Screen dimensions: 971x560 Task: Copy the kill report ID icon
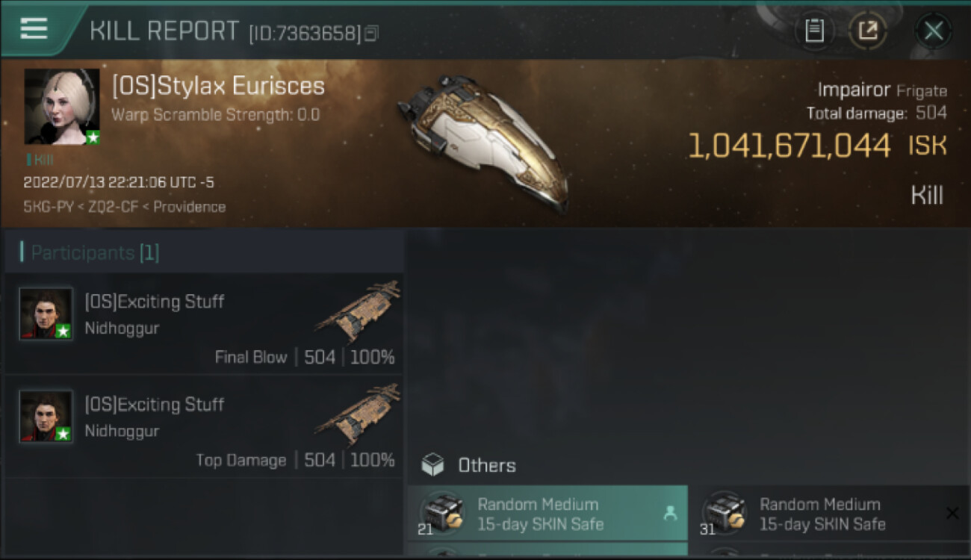pyautogui.click(x=371, y=33)
